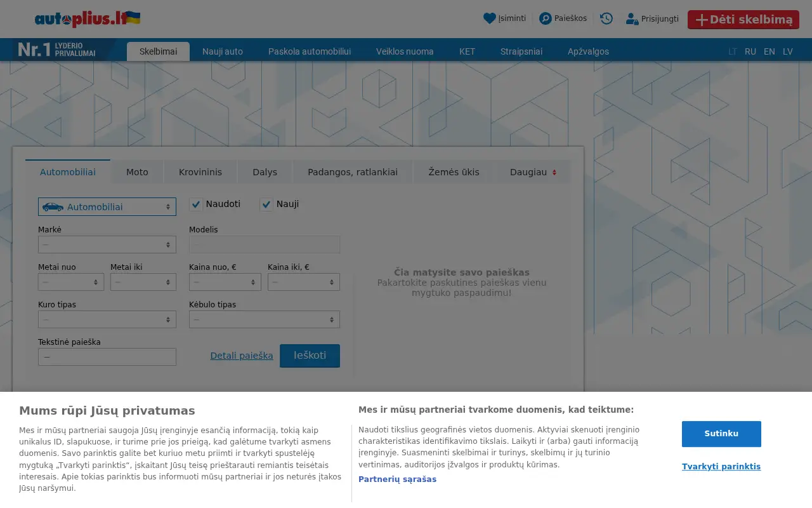Viewport: 812px width, 508px height.
Task: Open the Kaina iki dropdown
Action: coord(304,282)
